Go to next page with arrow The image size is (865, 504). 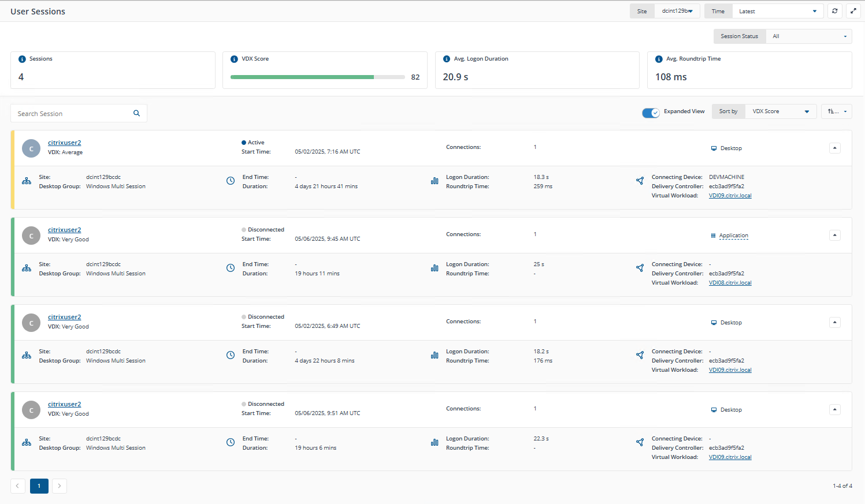point(60,486)
